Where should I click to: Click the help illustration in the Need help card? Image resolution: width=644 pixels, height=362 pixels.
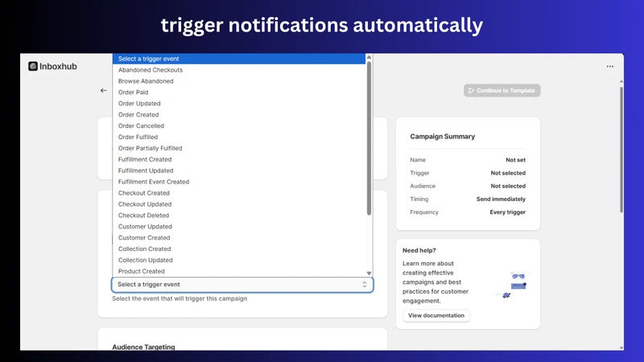pos(515,284)
